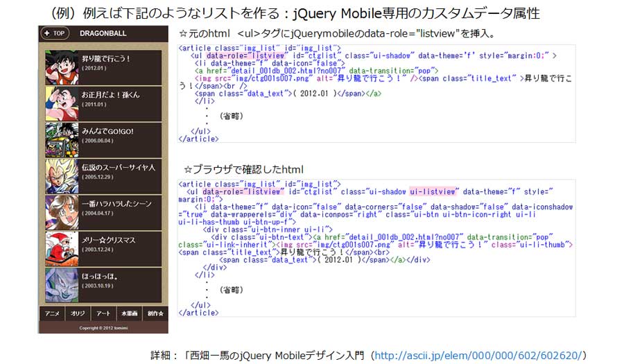Select the 水墨画 footer tab
The height and width of the screenshot is (364, 624).
(130, 313)
